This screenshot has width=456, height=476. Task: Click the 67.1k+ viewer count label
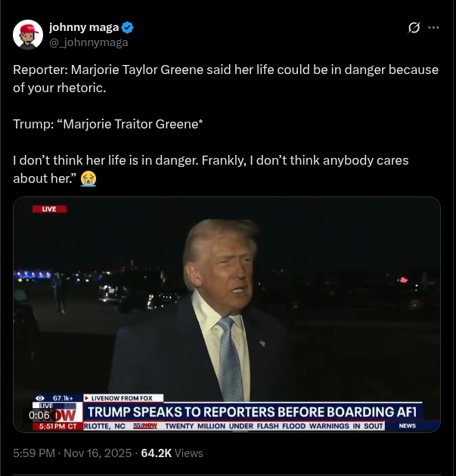point(63,398)
